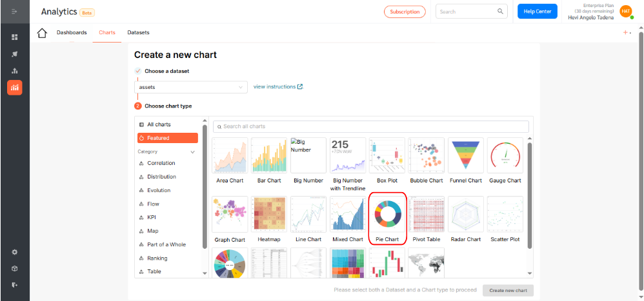This screenshot has width=644, height=301.
Task: Collapse the Category section chevron
Action: 193,151
